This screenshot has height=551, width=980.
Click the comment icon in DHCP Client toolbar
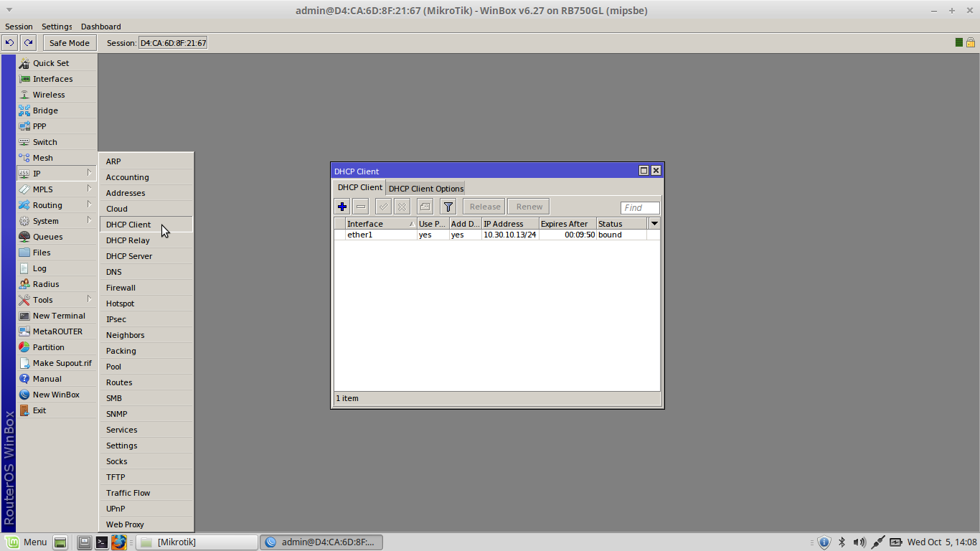click(x=425, y=207)
